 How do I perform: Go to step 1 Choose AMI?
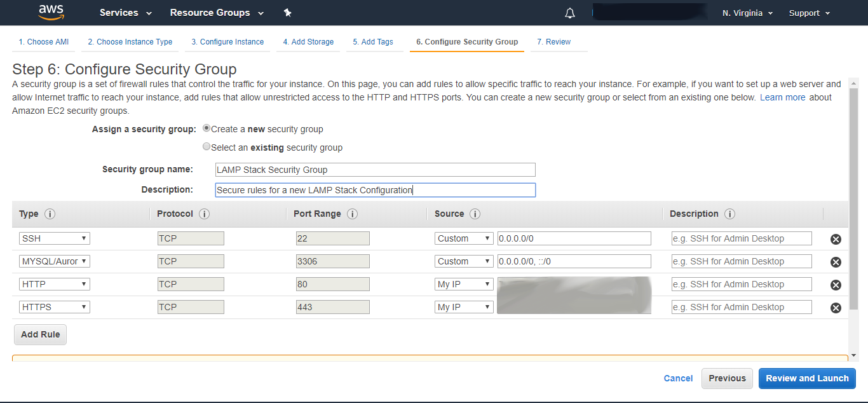click(x=43, y=42)
